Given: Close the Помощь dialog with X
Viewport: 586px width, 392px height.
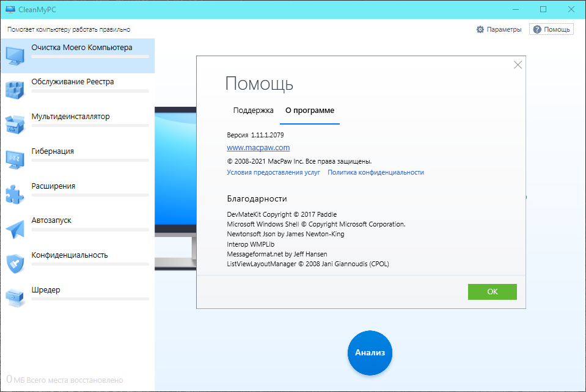Looking at the screenshot, I should 518,65.
